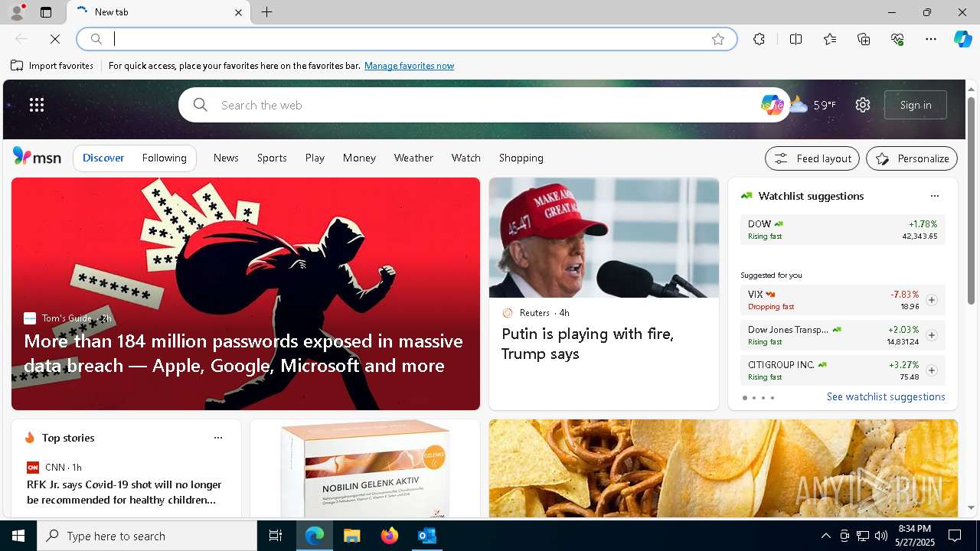Viewport: 980px width, 551px height.
Task: Click the Search the web box
Action: point(482,105)
